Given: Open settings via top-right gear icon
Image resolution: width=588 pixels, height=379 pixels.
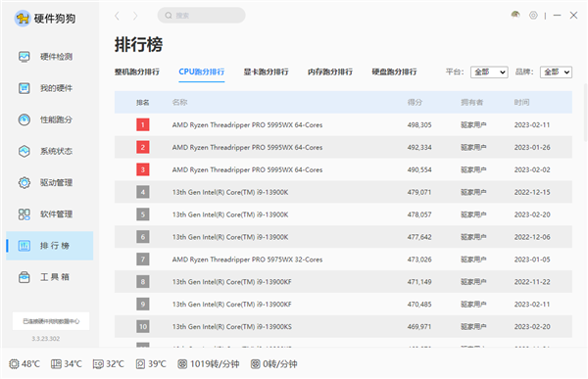Looking at the screenshot, I should point(533,16).
